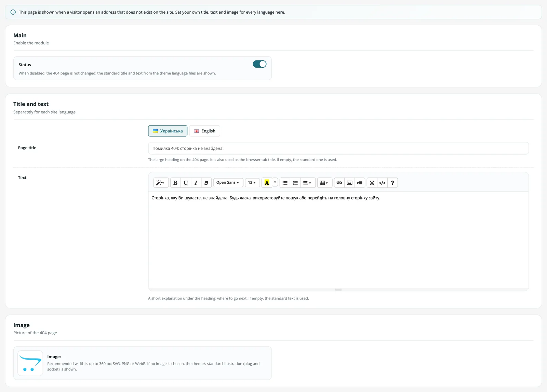Click the editor resize handle bar
Image resolution: width=547 pixels, height=392 pixels.
click(x=338, y=290)
